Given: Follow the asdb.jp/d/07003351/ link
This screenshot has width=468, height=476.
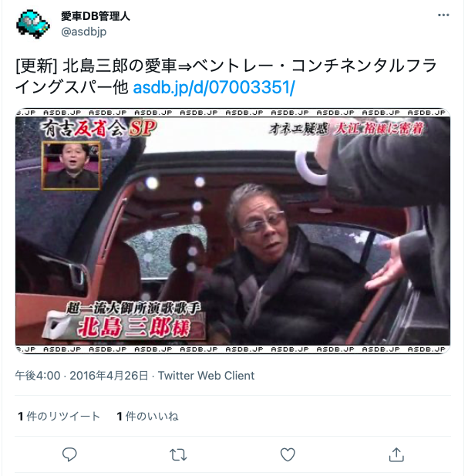Looking at the screenshot, I should [214, 87].
